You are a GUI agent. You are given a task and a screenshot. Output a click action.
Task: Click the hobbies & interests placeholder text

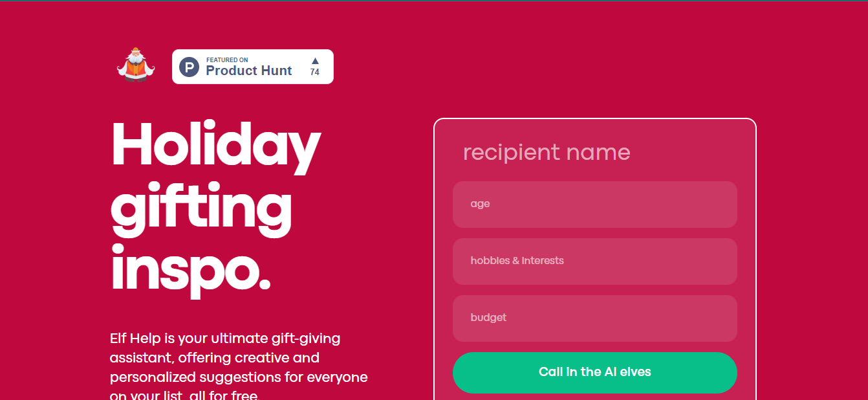tap(517, 261)
